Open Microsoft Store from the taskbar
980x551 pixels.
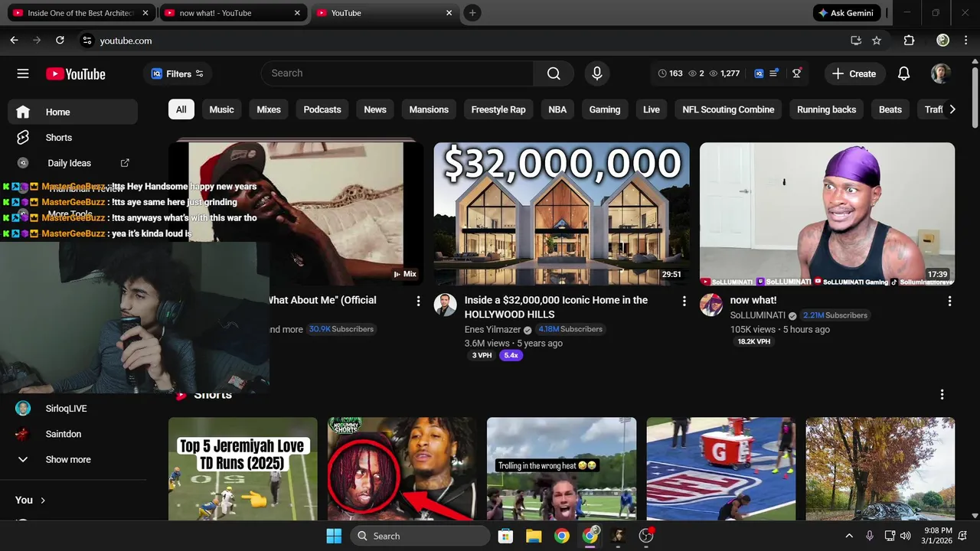click(505, 536)
